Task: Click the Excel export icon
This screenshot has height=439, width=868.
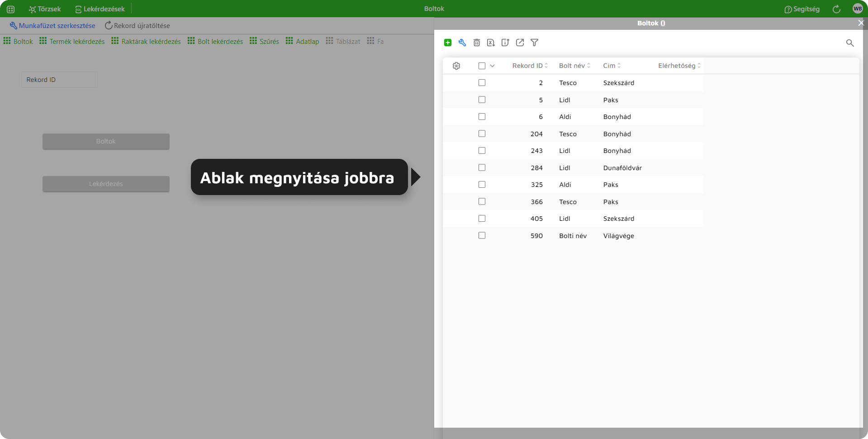Action: [491, 43]
